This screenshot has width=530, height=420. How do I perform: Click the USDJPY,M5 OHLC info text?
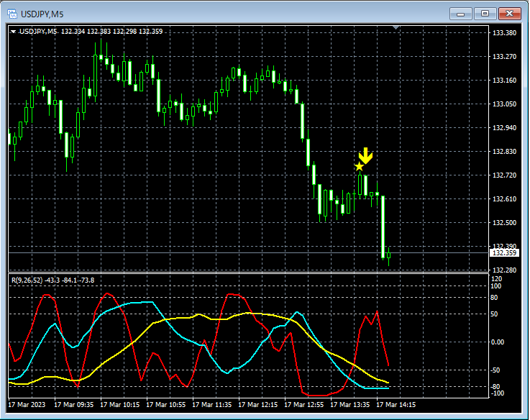coord(91,32)
